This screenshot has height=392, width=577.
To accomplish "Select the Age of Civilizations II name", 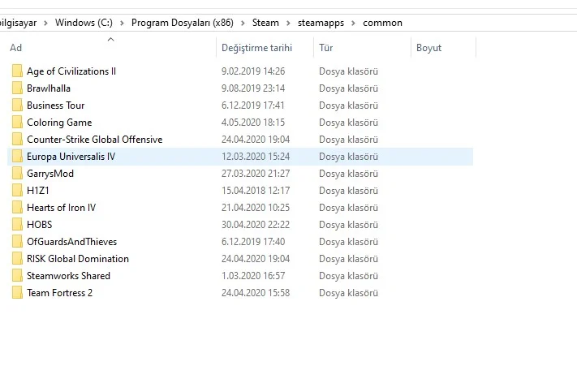I will (71, 71).
